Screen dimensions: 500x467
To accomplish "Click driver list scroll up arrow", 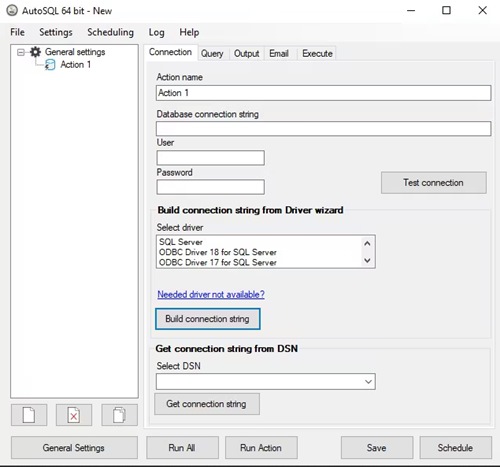I will (x=367, y=244).
